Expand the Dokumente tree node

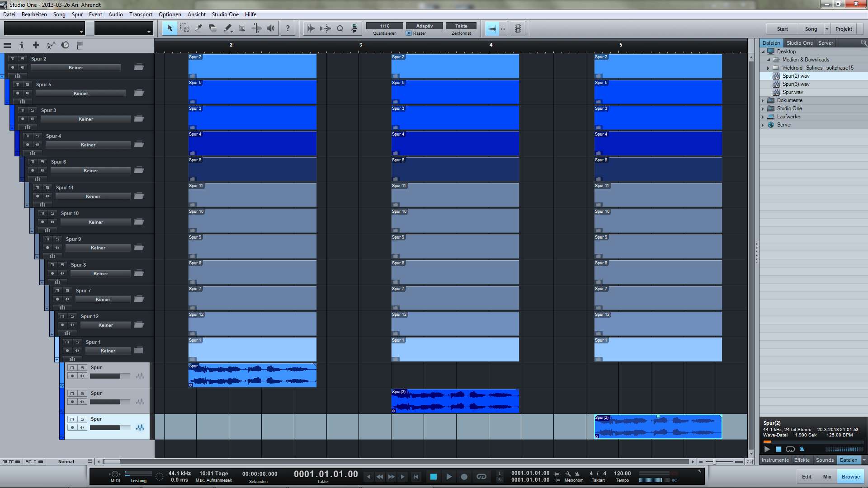coord(763,100)
